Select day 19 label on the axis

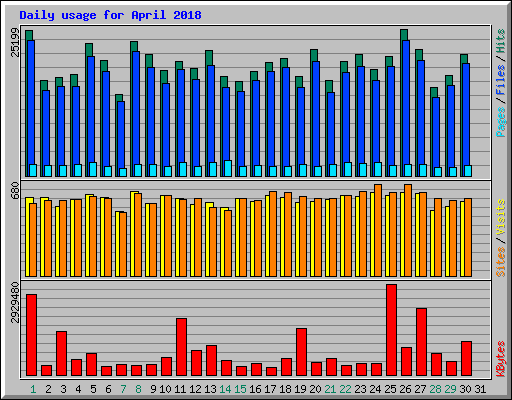click(x=300, y=389)
